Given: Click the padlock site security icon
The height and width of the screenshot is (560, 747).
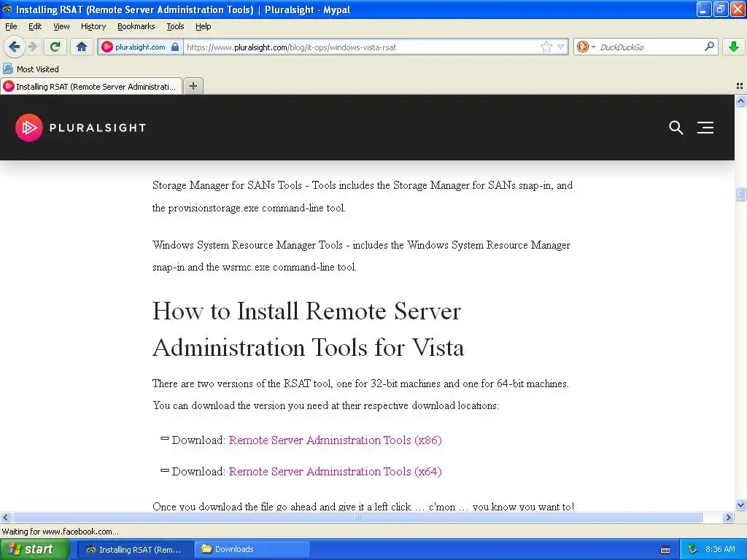Looking at the screenshot, I should pos(175,47).
